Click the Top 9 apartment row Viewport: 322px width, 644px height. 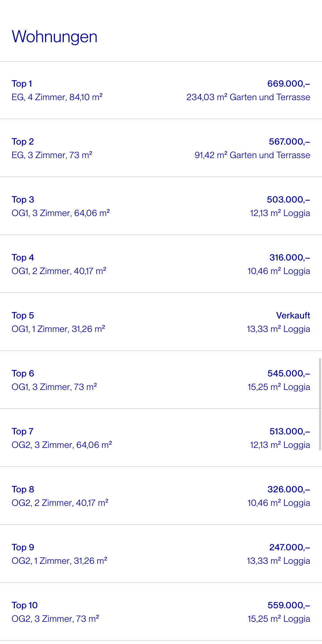coord(23,547)
